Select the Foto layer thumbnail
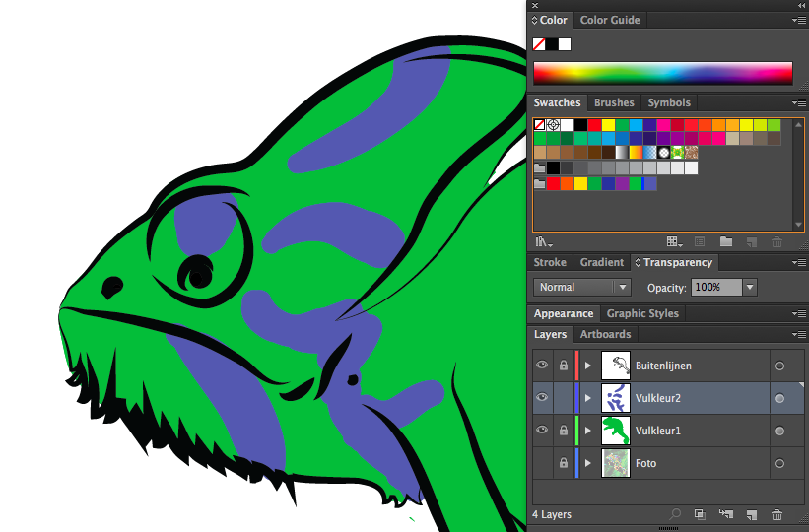Image resolution: width=809 pixels, height=532 pixels. click(x=615, y=463)
